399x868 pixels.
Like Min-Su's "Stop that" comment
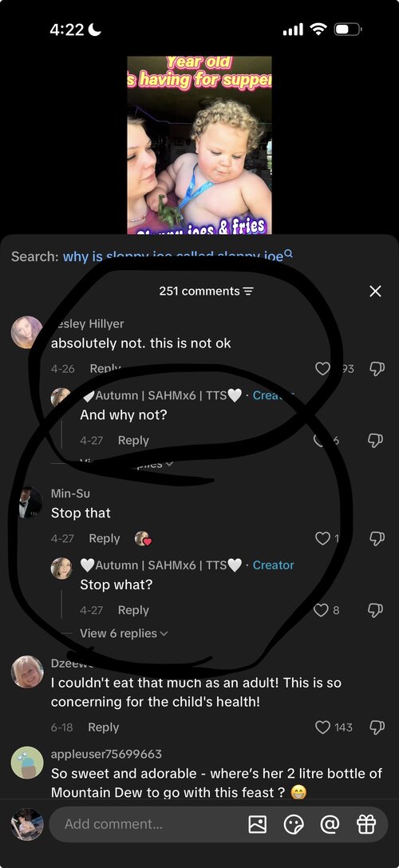coord(322,538)
